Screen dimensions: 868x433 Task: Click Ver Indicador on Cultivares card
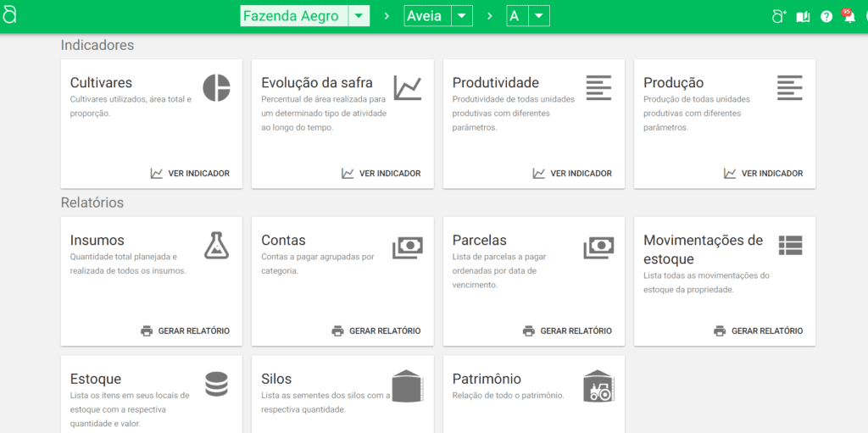pos(190,173)
